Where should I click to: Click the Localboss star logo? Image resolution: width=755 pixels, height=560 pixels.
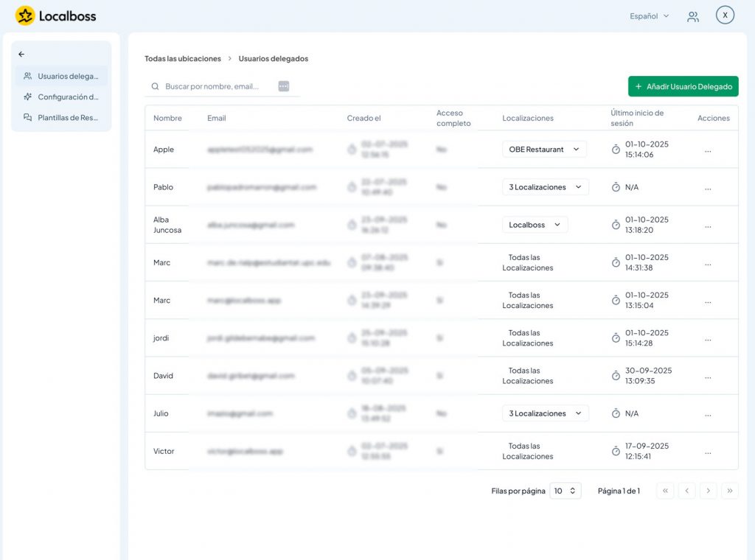point(25,15)
